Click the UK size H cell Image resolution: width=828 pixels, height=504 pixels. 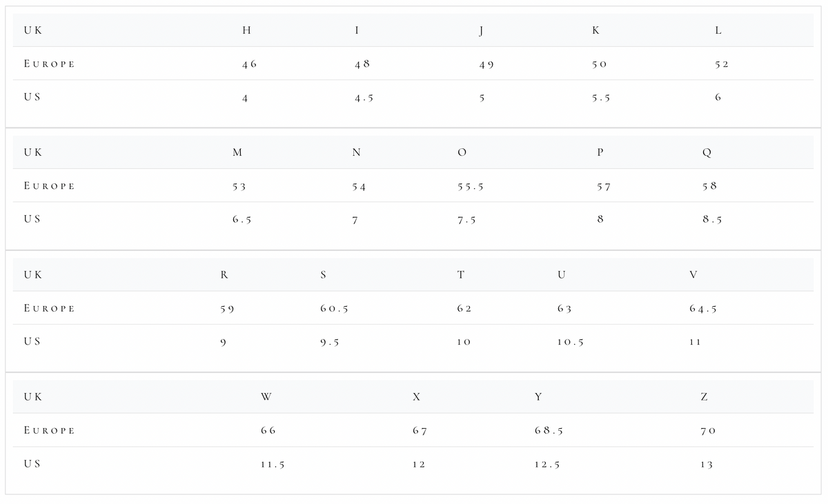click(246, 30)
